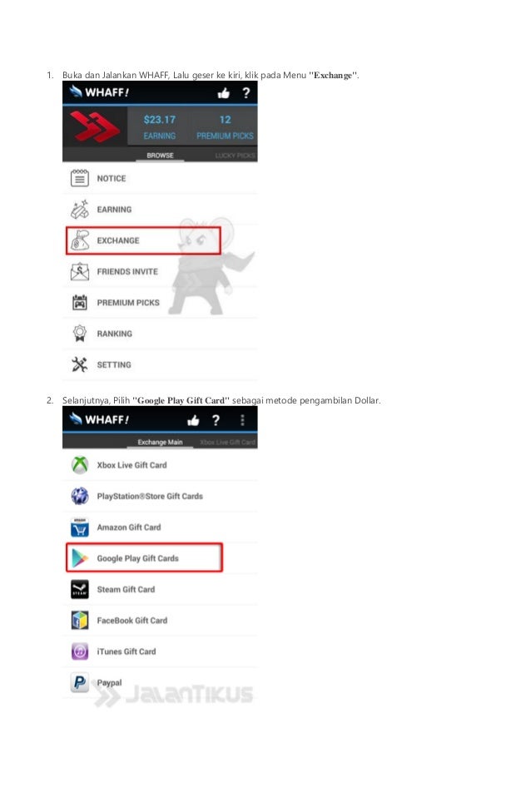Switch to the BROWSE tab
Viewport: 531px width, 812px height.
[160, 156]
